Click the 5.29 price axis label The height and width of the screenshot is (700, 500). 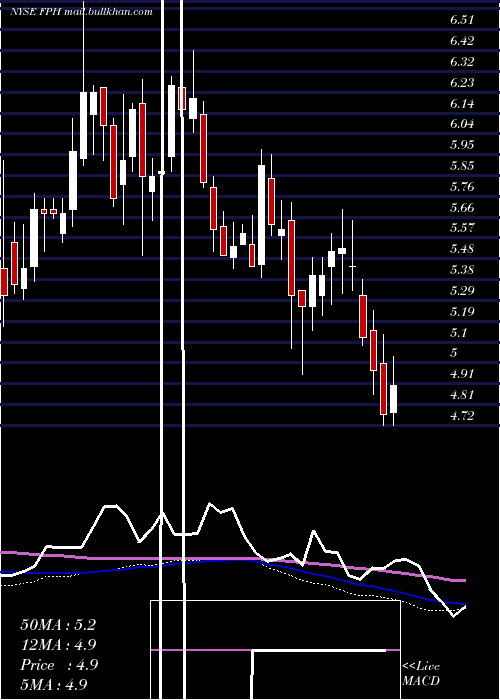click(x=462, y=291)
